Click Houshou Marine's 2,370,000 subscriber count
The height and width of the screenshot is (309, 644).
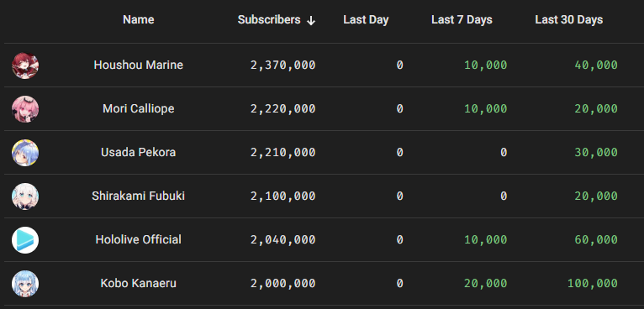point(283,65)
